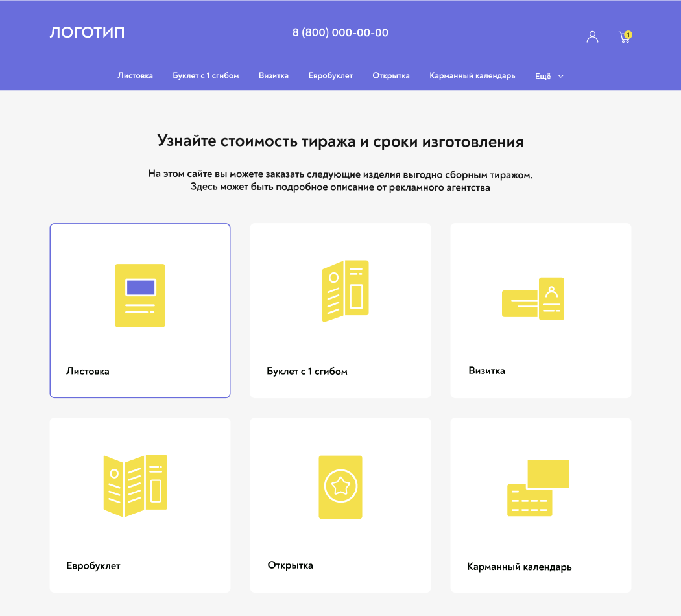Select Буклет с 1 сгибом in navigation

pos(206,75)
